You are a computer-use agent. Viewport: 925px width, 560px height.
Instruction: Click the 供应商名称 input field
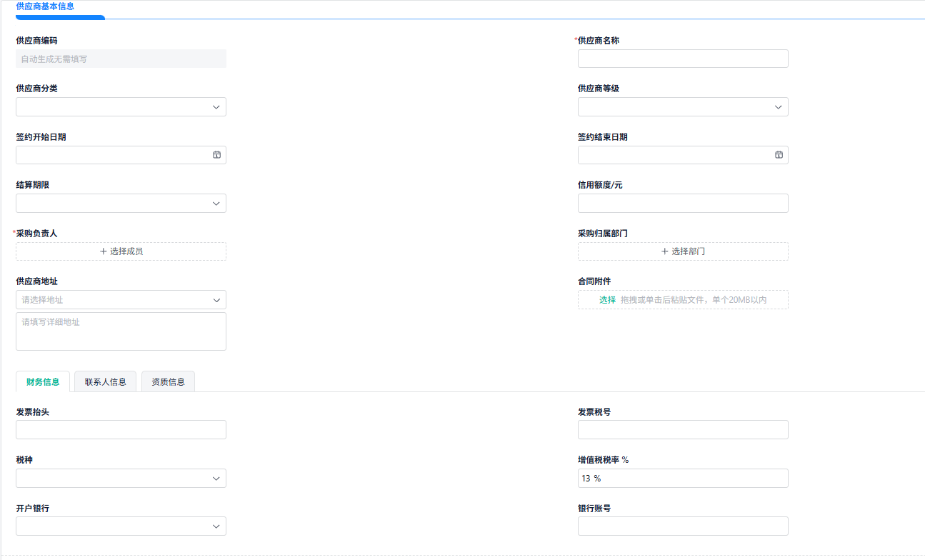click(x=683, y=59)
